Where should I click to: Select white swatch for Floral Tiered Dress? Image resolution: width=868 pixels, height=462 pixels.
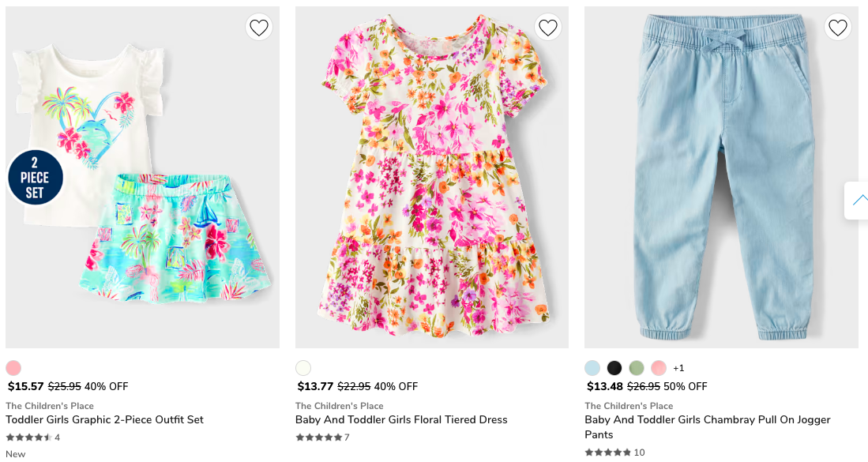pos(303,368)
